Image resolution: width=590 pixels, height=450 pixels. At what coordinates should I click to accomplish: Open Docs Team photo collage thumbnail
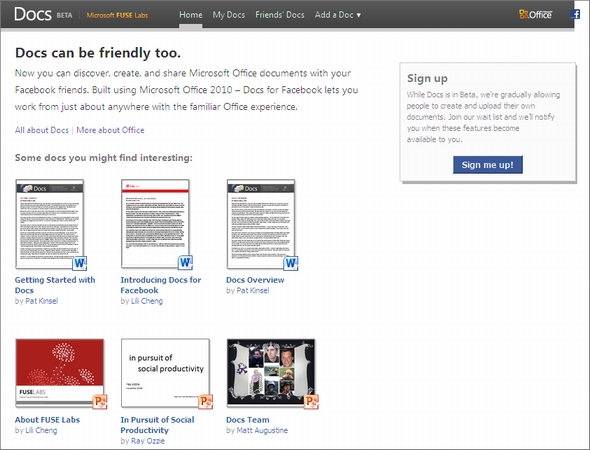(x=271, y=372)
